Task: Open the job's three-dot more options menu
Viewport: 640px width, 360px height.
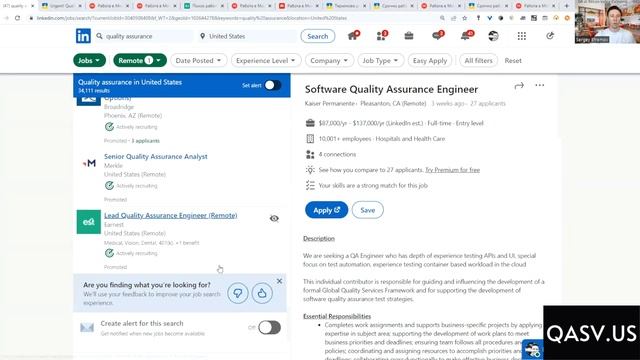Action: click(x=540, y=85)
